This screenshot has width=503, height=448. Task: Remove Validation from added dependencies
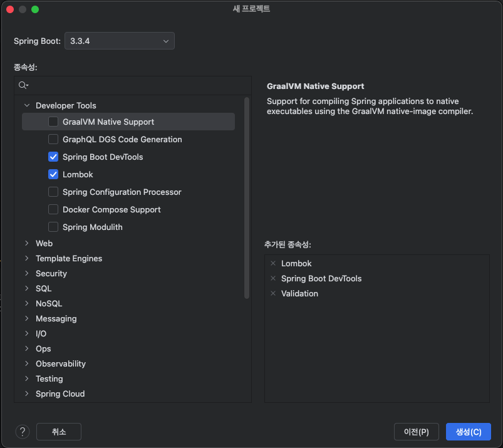273,294
